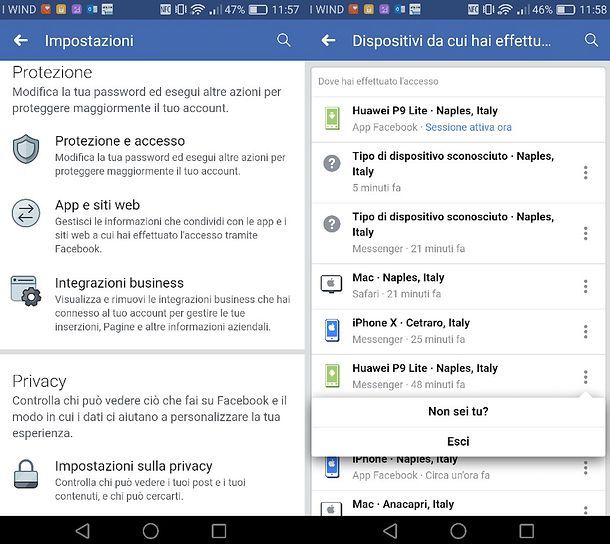Tap 'Protezione' section heading
The width and height of the screenshot is (610, 544).
[52, 72]
